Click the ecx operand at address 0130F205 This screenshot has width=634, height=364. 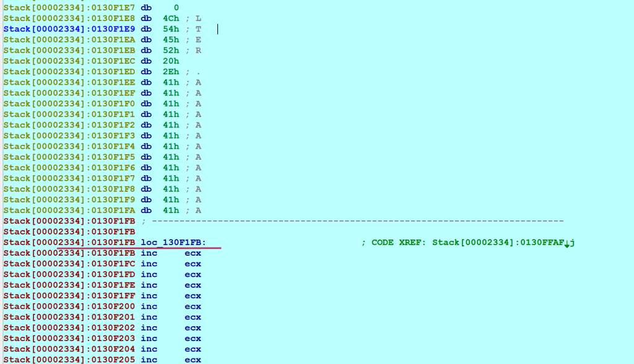coord(193,360)
